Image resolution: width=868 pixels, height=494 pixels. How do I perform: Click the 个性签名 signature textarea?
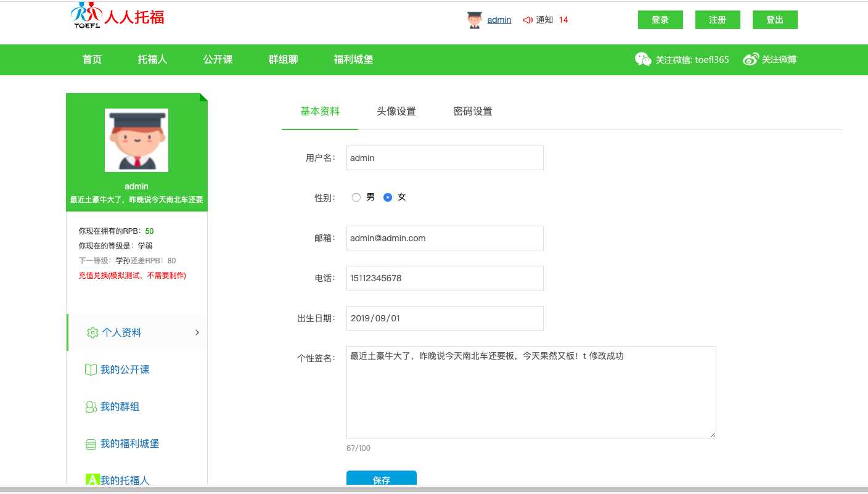point(531,392)
